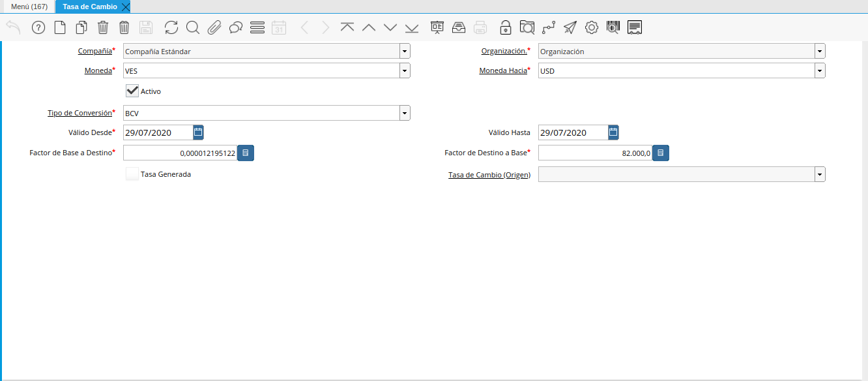Image resolution: width=868 pixels, height=381 pixels.
Task: Create a new record with the blank page icon
Action: tap(60, 27)
